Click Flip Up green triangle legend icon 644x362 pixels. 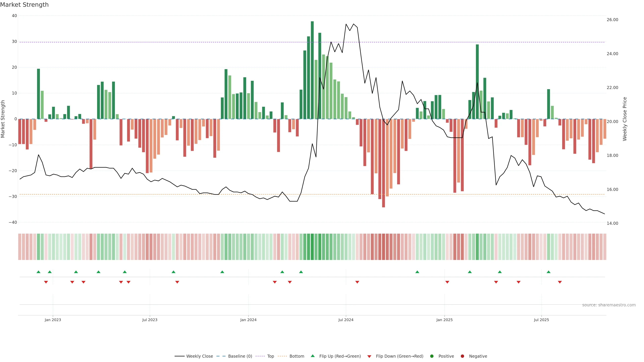tap(312, 356)
